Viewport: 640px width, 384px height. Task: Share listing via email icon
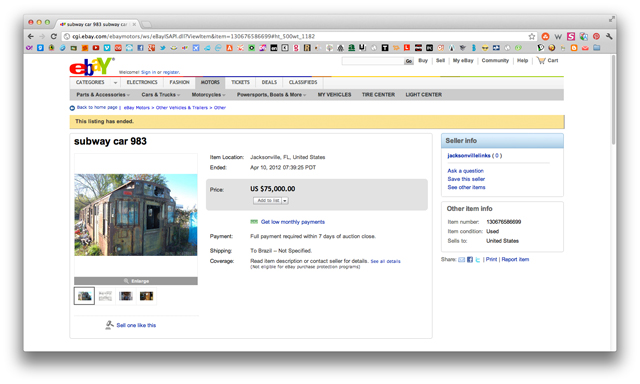(461, 260)
